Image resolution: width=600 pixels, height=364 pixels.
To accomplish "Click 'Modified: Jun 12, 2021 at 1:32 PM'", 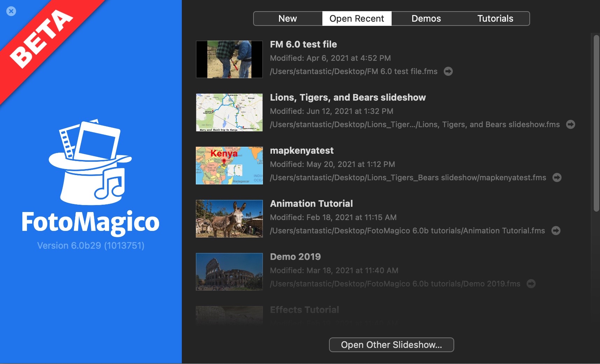I will (x=332, y=111).
